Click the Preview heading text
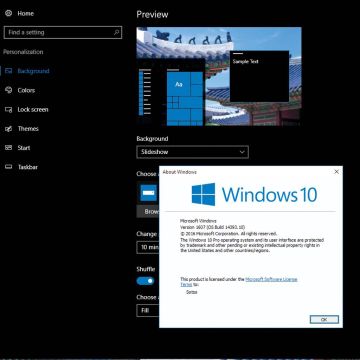 152,14
